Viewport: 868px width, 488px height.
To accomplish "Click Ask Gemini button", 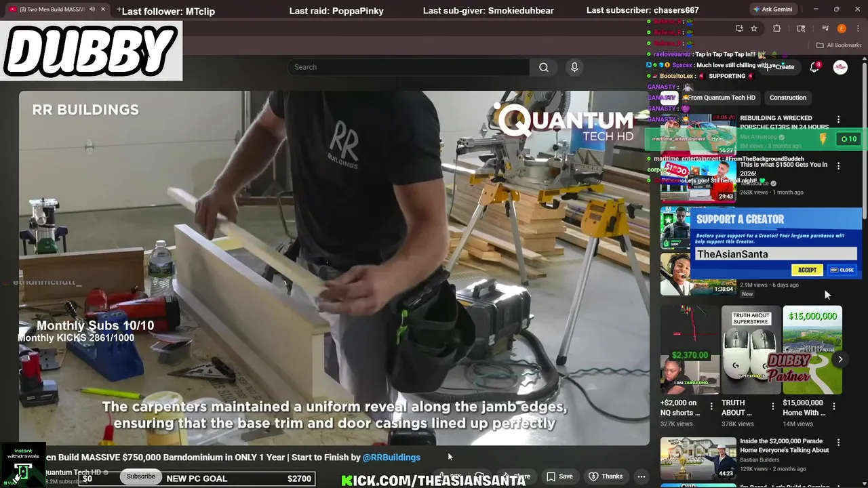I will click(x=773, y=9).
